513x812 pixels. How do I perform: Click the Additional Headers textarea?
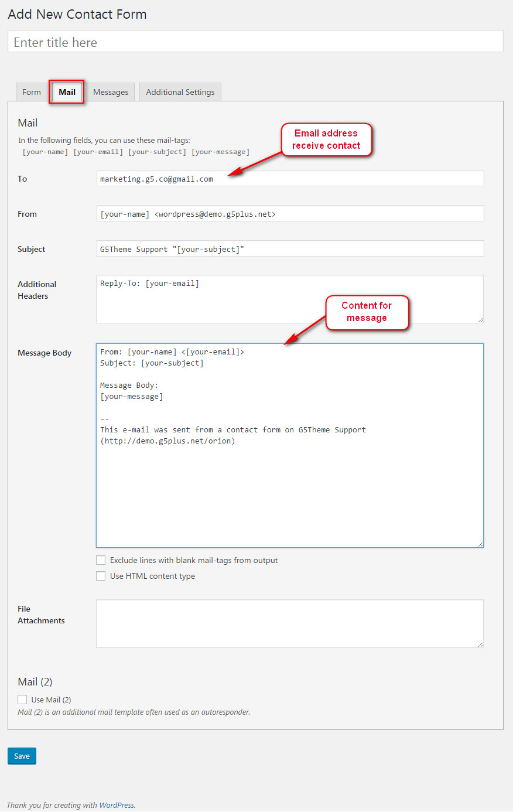coord(290,299)
